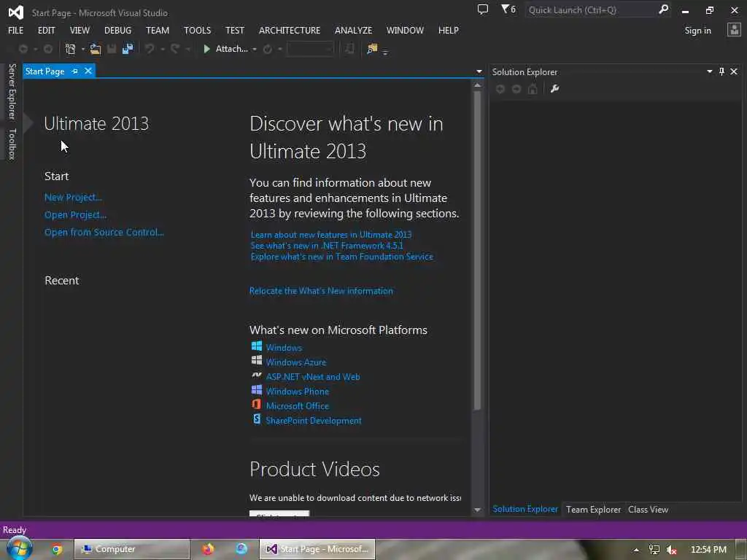The width and height of the screenshot is (747, 560).
Task: Click the Save toolbar icon
Action: pyautogui.click(x=112, y=49)
